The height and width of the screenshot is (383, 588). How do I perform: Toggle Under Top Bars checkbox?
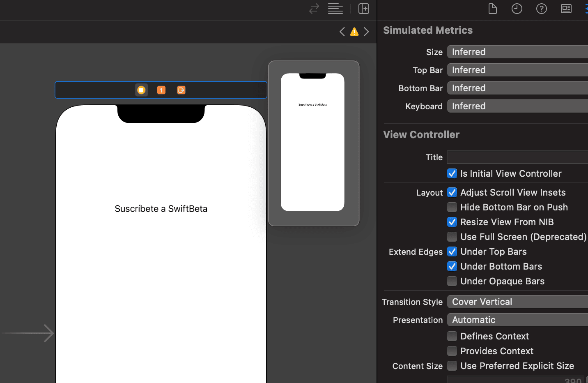[452, 251]
